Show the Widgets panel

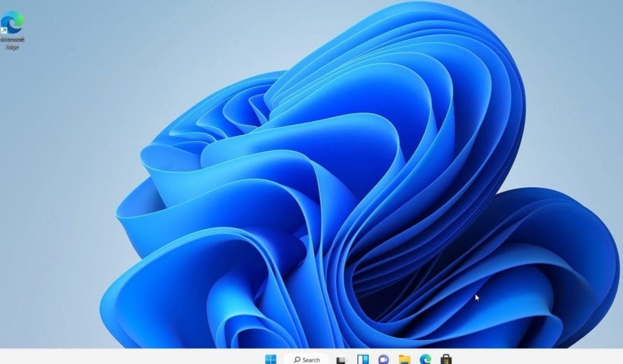(363, 360)
